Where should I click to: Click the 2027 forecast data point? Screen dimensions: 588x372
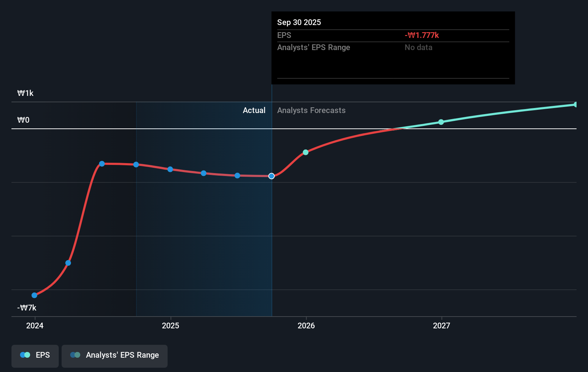click(441, 122)
